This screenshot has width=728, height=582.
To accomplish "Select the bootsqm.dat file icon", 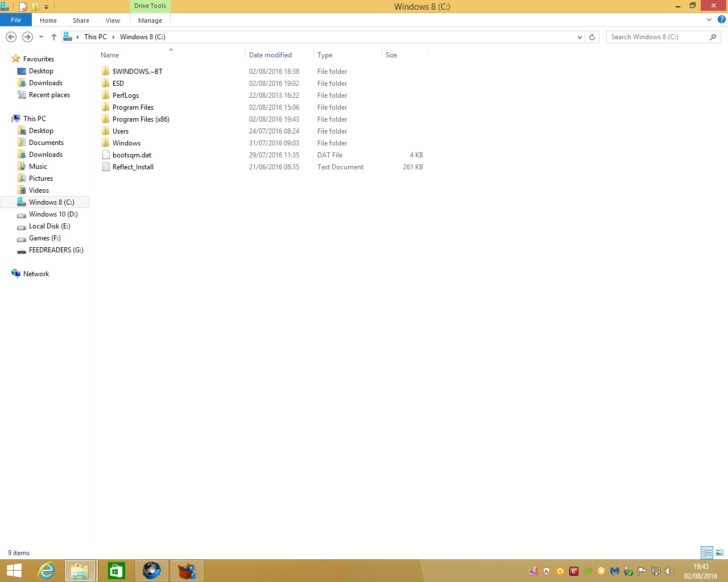I will pos(105,155).
